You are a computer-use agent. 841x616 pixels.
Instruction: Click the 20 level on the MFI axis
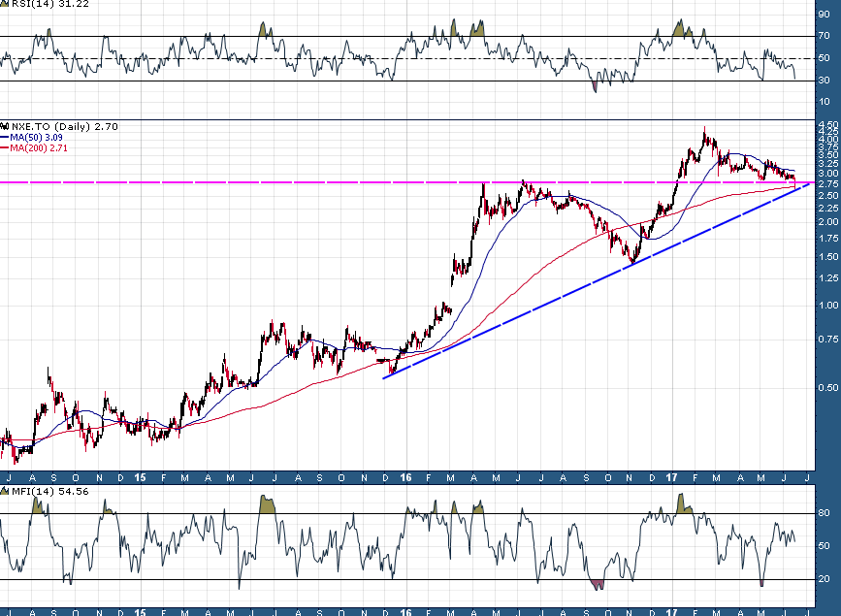(824, 579)
